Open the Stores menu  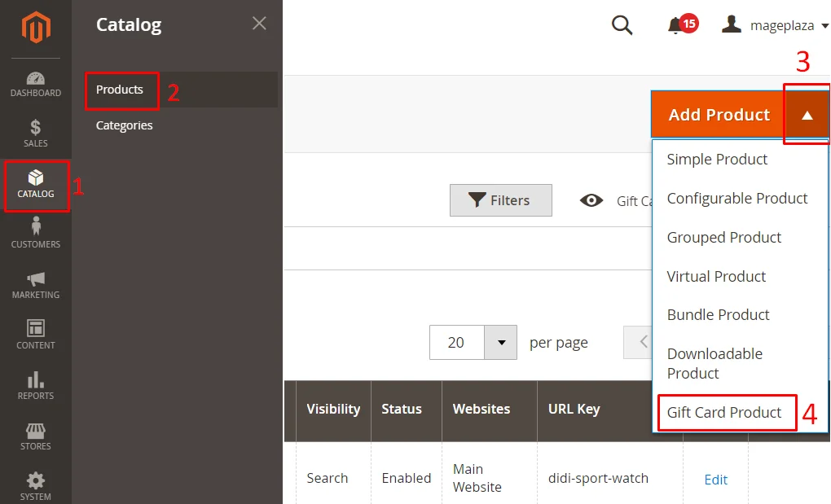[36, 436]
